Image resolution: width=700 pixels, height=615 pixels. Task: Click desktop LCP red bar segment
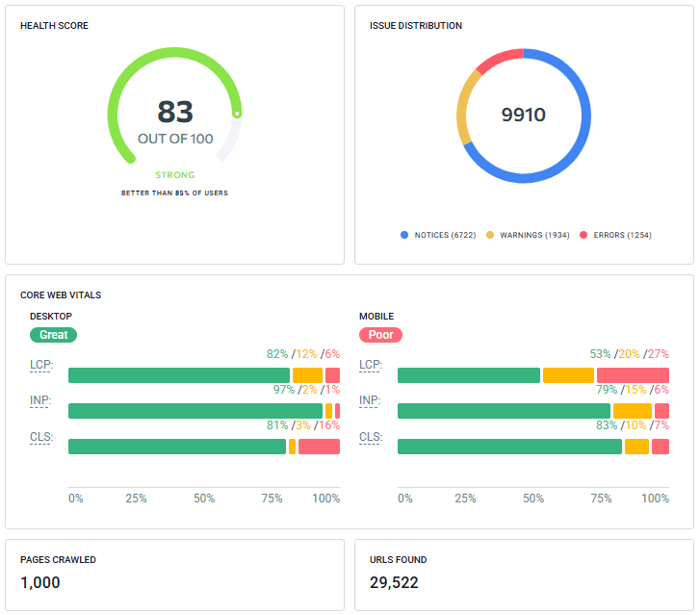[332, 375]
